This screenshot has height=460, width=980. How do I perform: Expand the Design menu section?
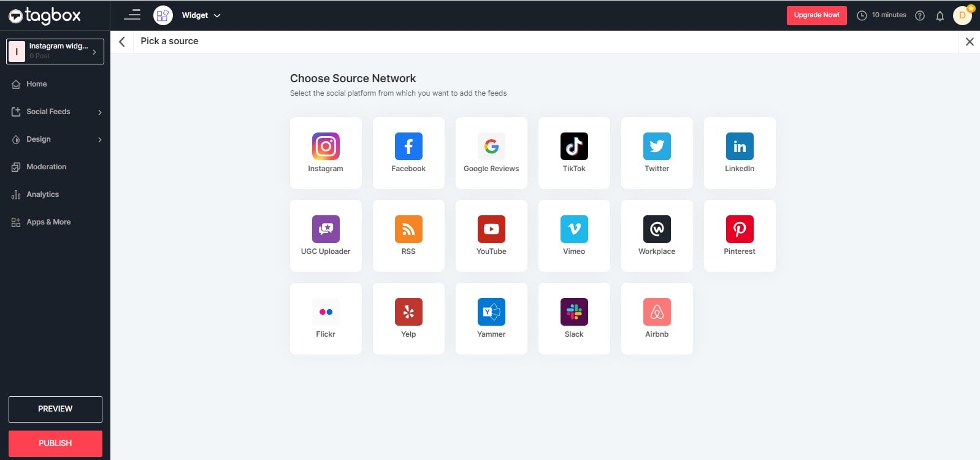(56, 139)
